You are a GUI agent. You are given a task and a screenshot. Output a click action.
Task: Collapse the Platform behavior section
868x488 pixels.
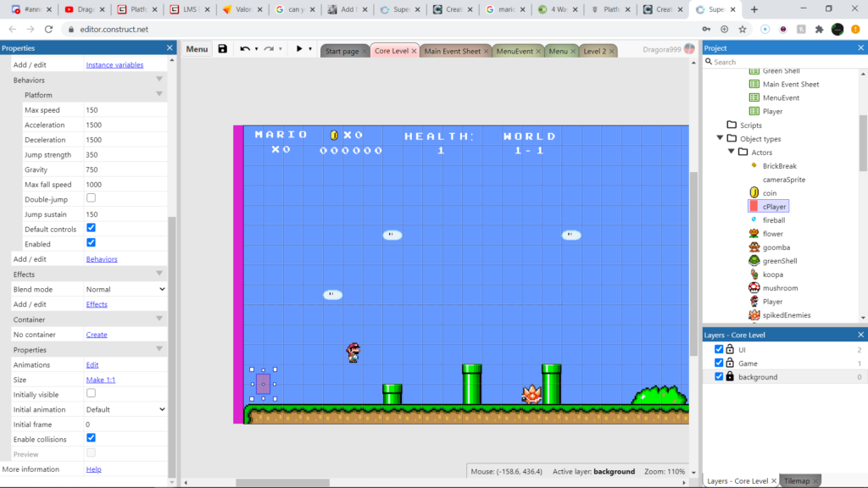[159, 95]
